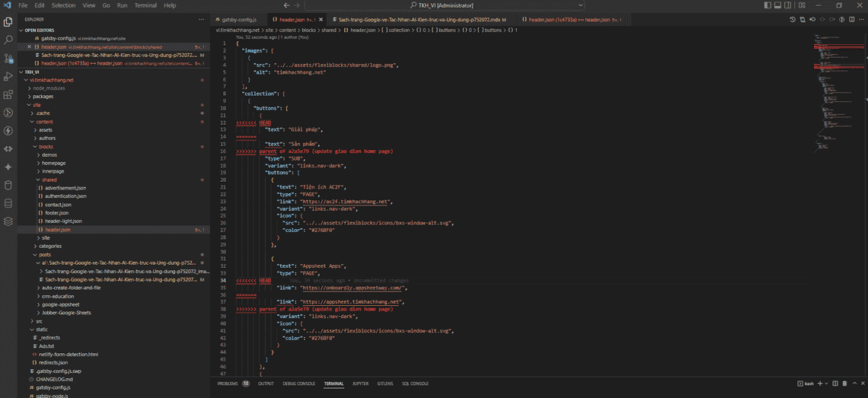Screen dimensions: 868x398
Task: Open the Explorer view in activity bar
Action: (8, 22)
